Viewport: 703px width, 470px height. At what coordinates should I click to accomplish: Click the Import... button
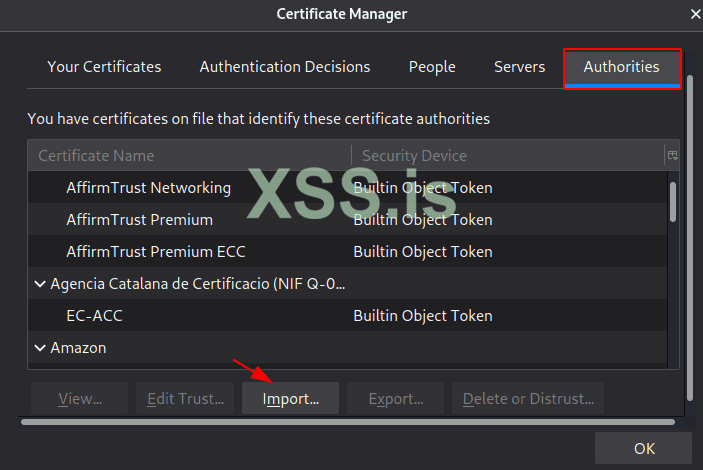[290, 398]
